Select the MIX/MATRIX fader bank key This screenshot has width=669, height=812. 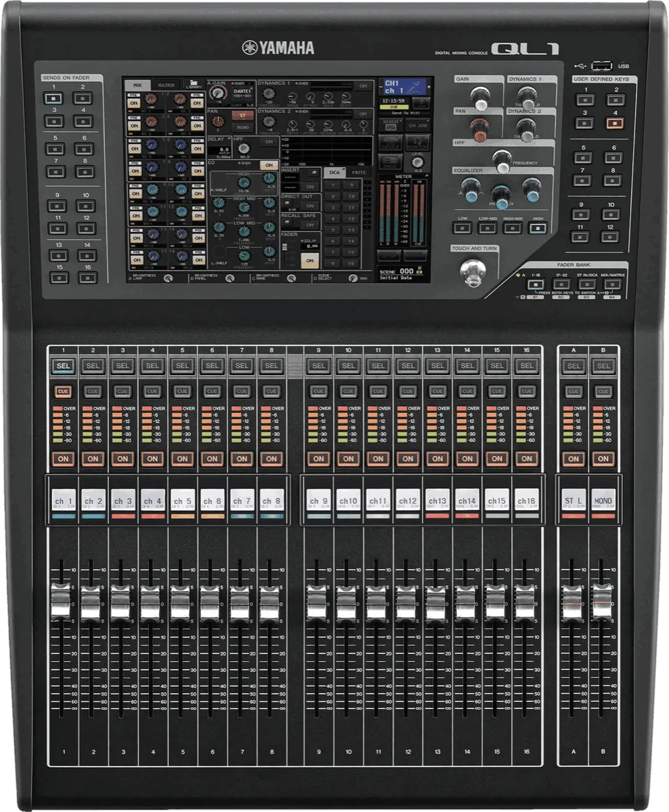pos(612,284)
